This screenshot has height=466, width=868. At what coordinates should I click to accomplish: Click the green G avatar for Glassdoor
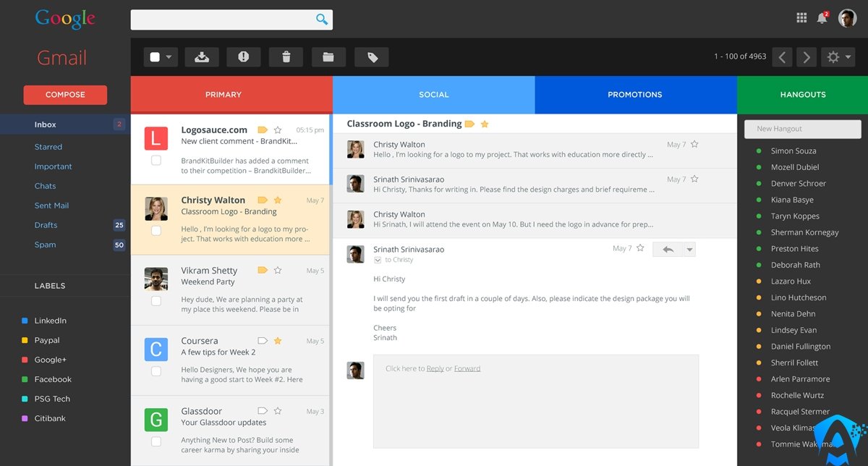[156, 420]
